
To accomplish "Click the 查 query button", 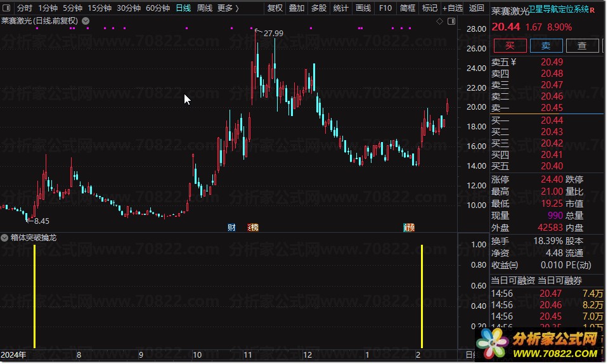I will [x=582, y=46].
